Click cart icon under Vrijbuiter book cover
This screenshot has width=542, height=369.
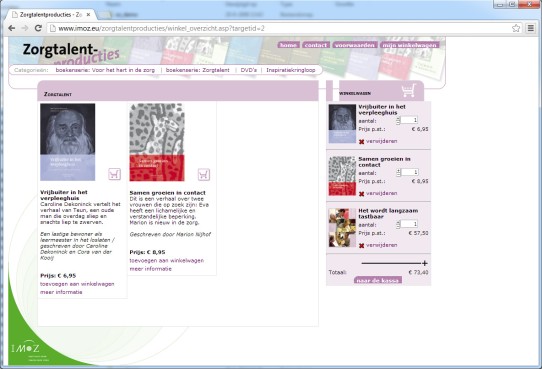click(x=114, y=174)
